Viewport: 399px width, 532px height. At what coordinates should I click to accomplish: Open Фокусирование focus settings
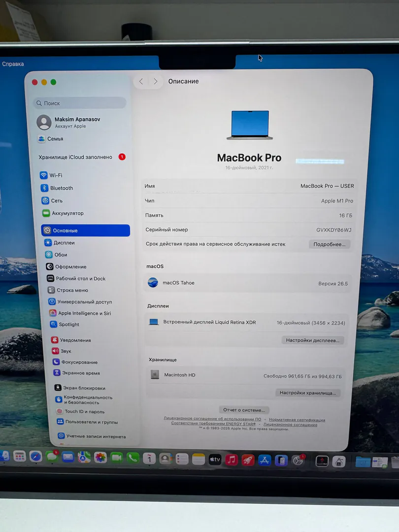75,362
